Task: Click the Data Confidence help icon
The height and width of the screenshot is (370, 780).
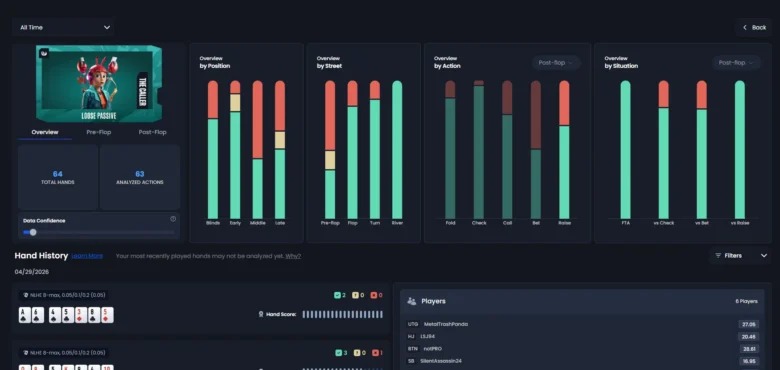Action: point(173,219)
